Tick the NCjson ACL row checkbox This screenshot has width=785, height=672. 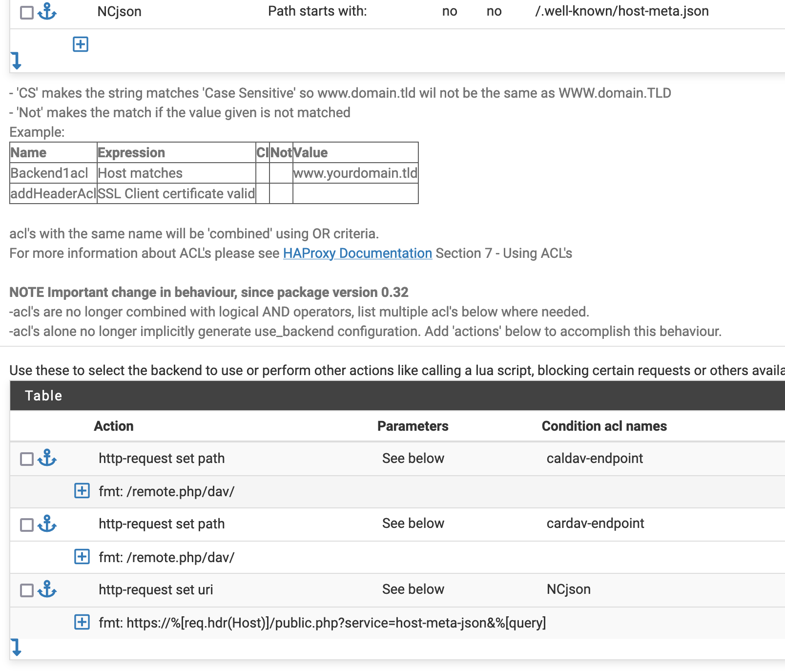(27, 12)
